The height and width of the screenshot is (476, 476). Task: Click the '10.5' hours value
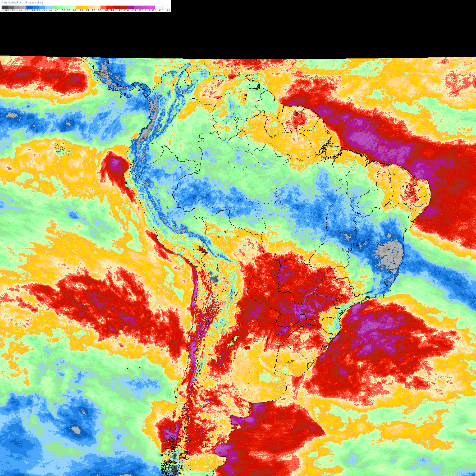click(134, 10)
